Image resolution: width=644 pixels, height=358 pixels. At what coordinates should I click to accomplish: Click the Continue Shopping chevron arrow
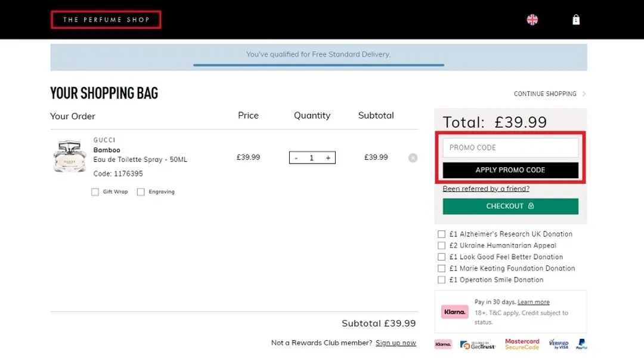(584, 94)
